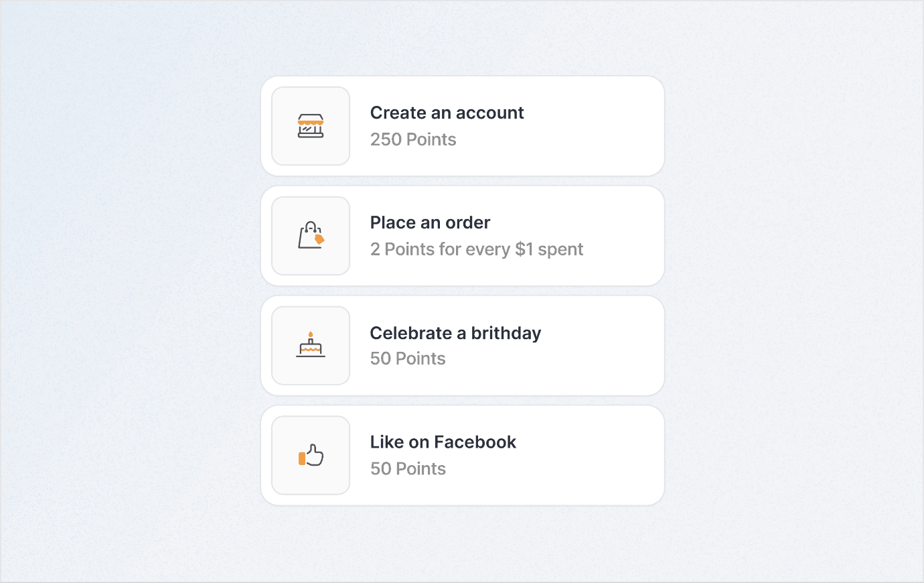Click the thumbs-up Facebook like icon
The height and width of the screenshot is (583, 924).
(311, 455)
